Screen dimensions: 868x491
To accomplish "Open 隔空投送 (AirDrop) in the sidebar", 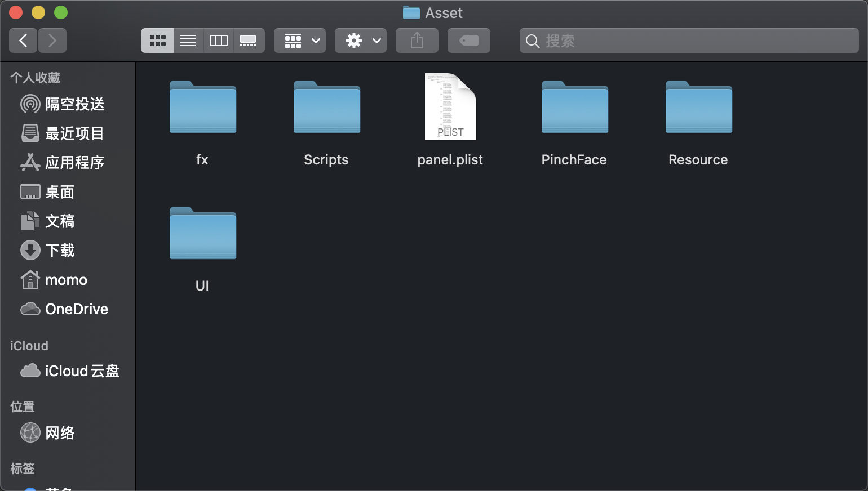I will click(x=68, y=104).
